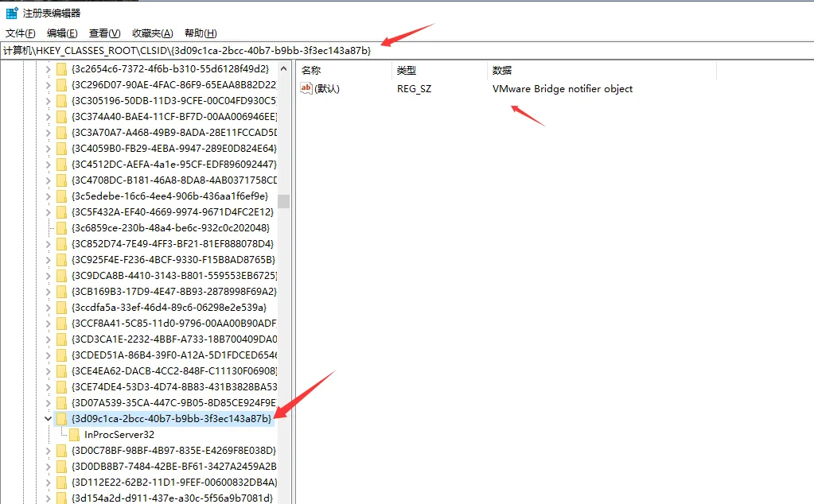Viewport: 814px width, 504px height.
Task: Expand the {3C852D74-7E49-4FF3-BF21-81EF888078D4} key
Action: click(48, 243)
